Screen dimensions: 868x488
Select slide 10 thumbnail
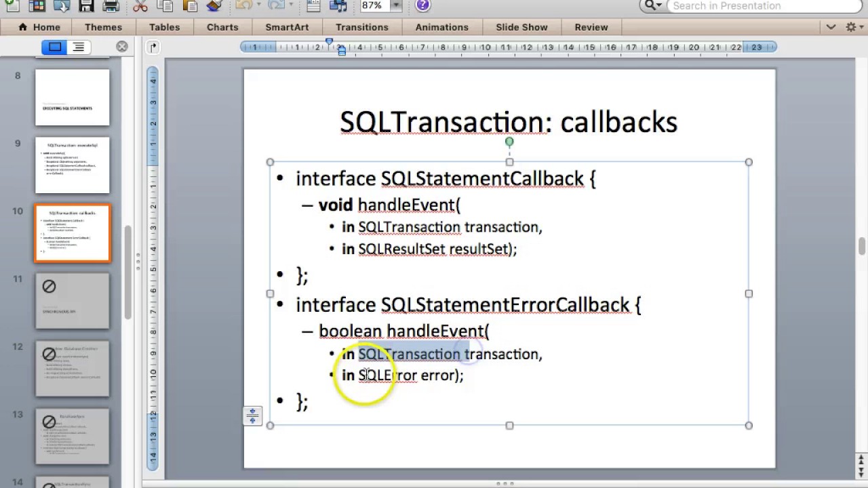(x=73, y=233)
